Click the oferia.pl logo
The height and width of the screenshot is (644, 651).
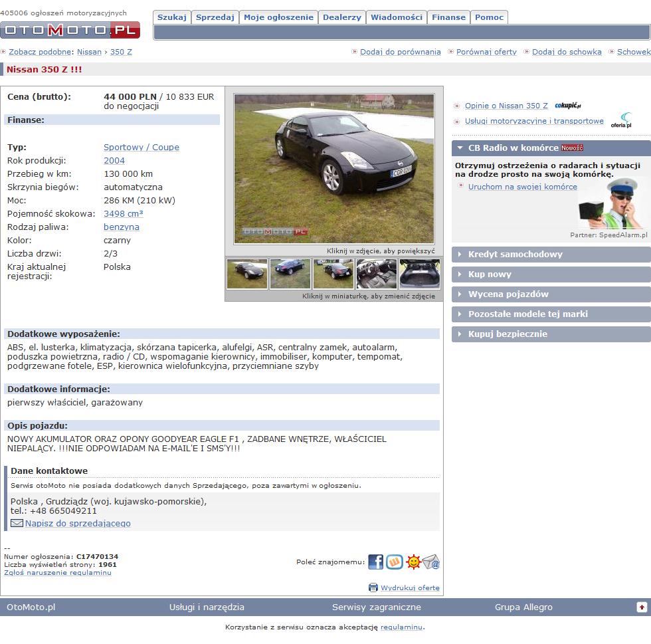(x=621, y=120)
